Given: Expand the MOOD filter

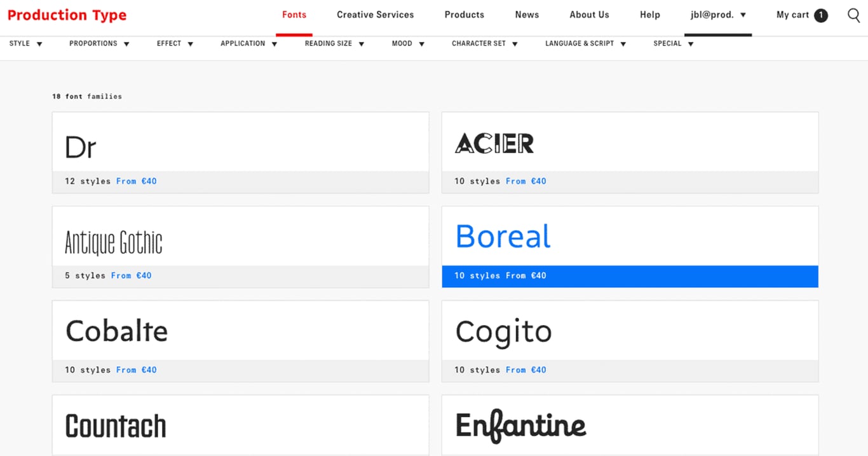Looking at the screenshot, I should click(x=409, y=43).
